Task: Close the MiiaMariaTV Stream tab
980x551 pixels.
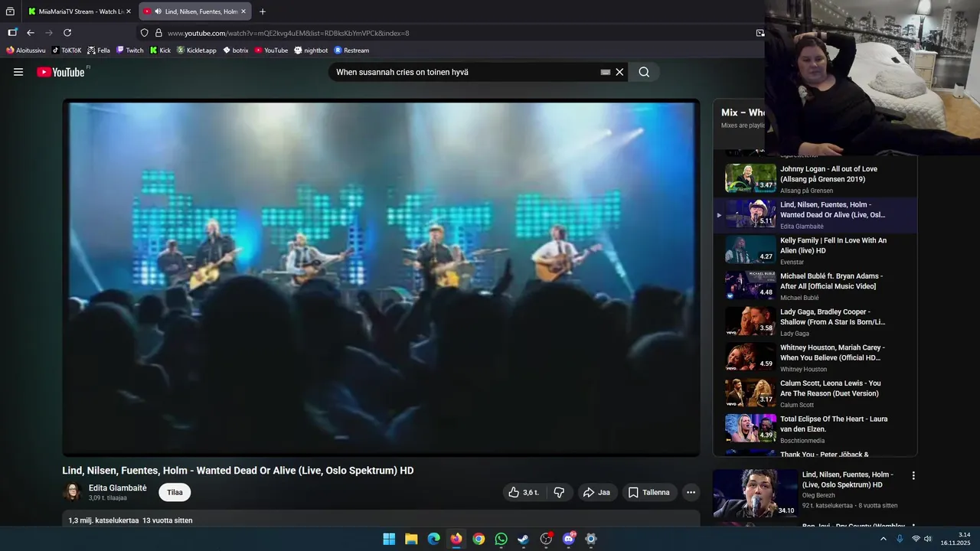Action: pyautogui.click(x=128, y=11)
